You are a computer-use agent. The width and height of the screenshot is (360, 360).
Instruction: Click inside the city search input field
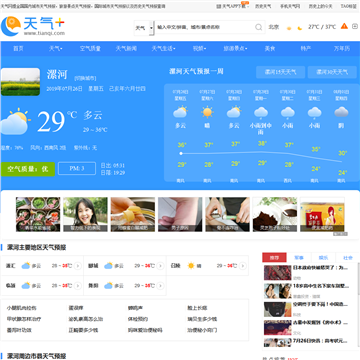[205, 27]
